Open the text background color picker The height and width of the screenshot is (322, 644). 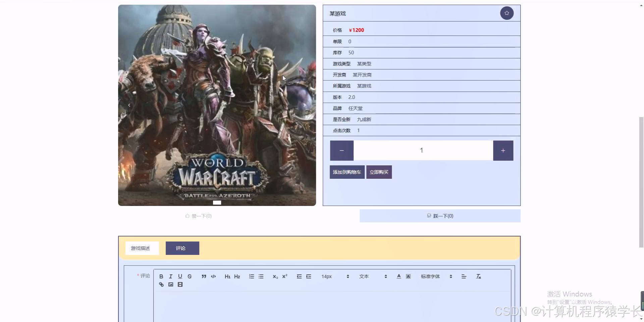[x=408, y=276]
